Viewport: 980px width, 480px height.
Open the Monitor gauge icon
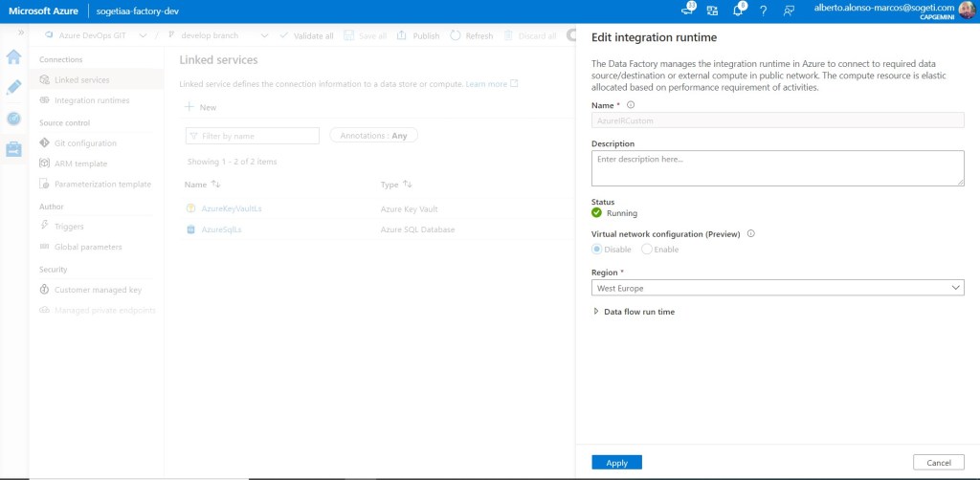(13, 119)
